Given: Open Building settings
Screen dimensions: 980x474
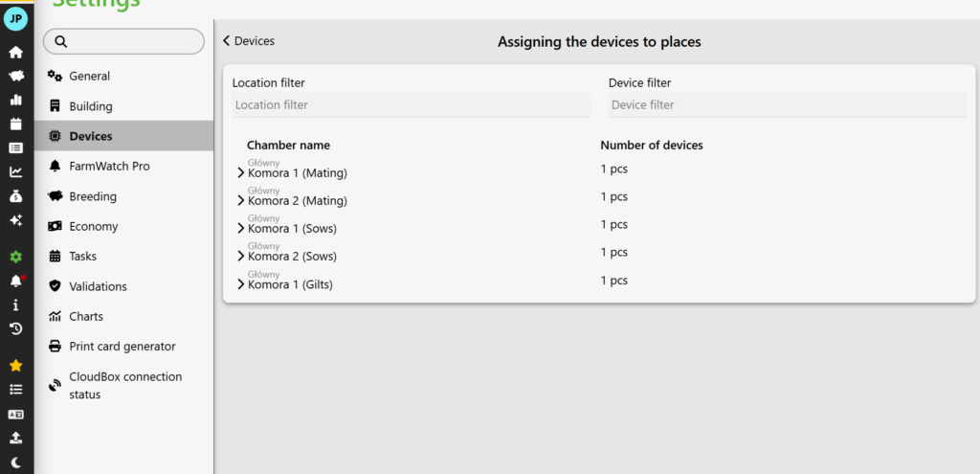Looking at the screenshot, I should pos(123,105).
